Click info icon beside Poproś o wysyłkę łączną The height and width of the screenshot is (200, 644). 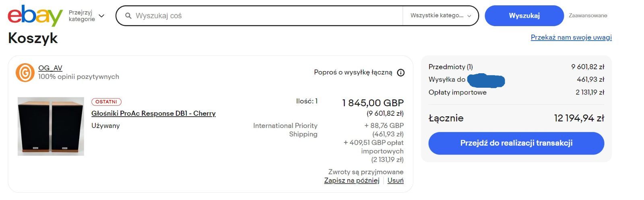pos(401,73)
